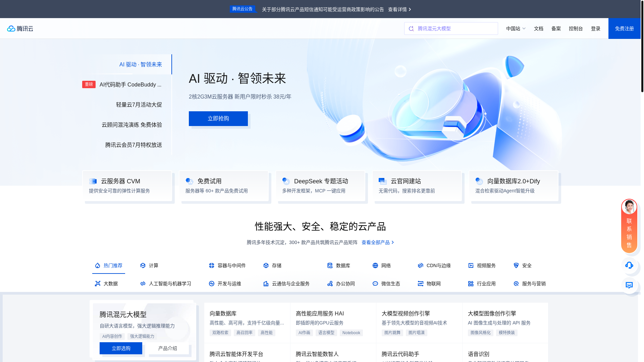Open the 云官网建站 card

[x=417, y=186]
